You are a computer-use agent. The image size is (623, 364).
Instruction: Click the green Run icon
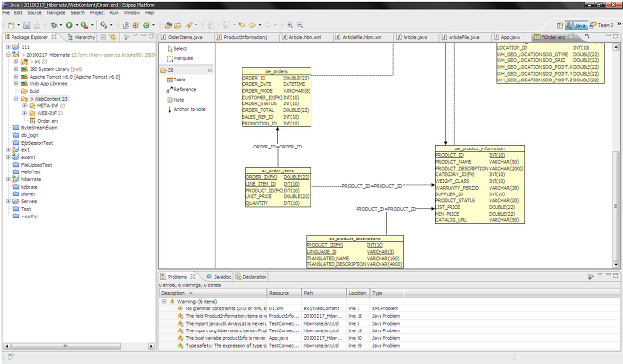pos(69,25)
